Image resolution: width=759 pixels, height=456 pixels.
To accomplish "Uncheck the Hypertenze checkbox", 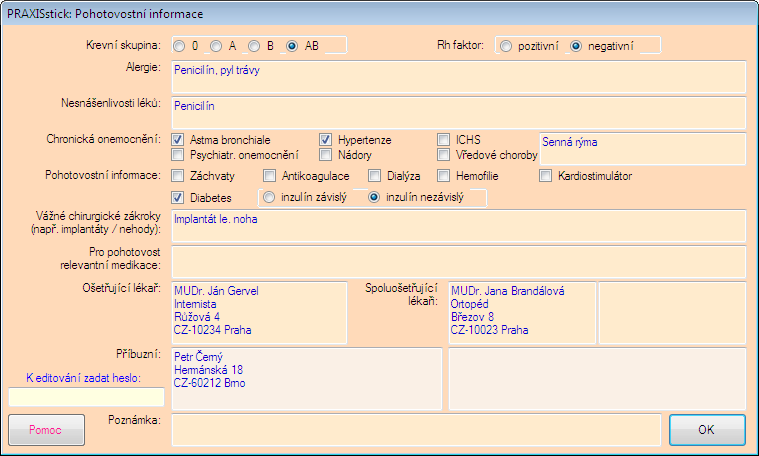I will pos(327,140).
